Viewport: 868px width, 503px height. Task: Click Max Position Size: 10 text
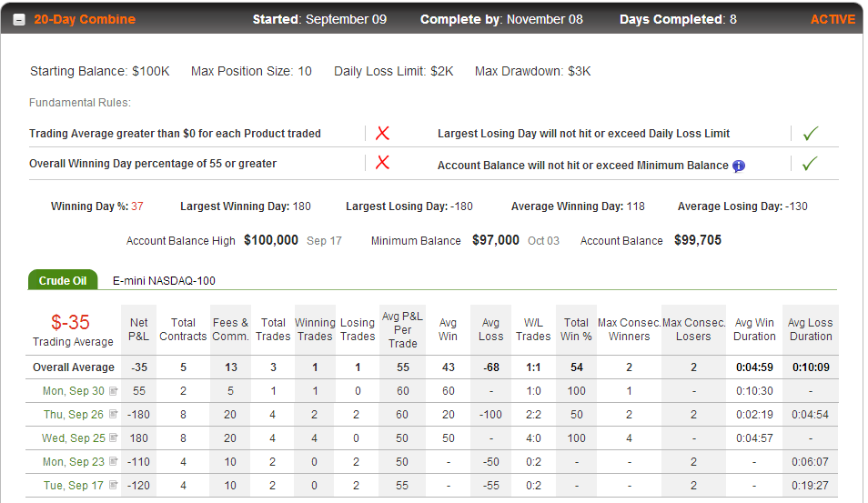click(251, 71)
